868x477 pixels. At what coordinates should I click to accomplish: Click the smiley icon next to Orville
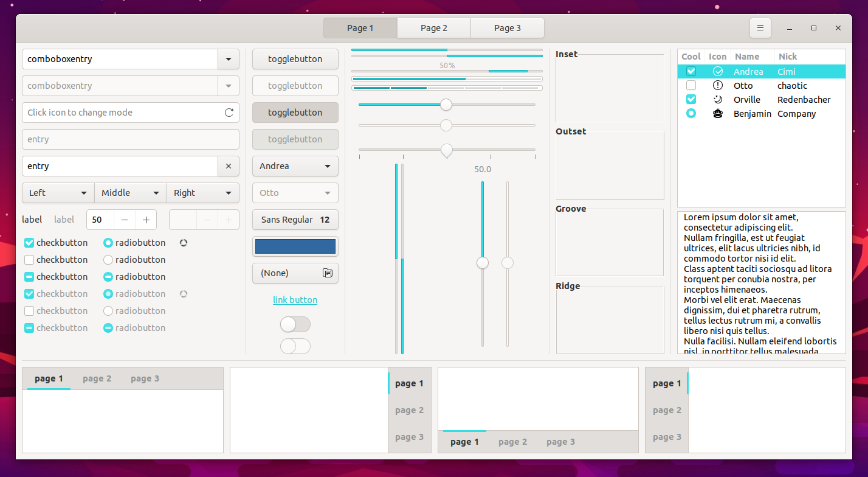(x=718, y=99)
